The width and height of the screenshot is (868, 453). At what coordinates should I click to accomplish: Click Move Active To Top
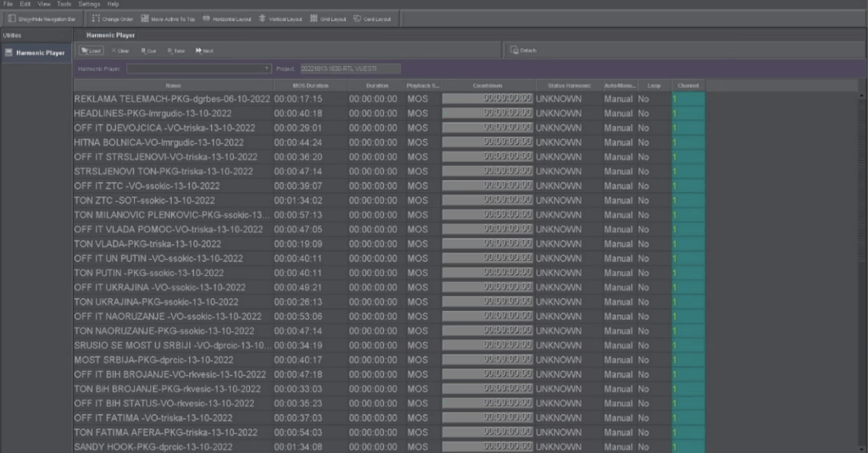(x=168, y=19)
